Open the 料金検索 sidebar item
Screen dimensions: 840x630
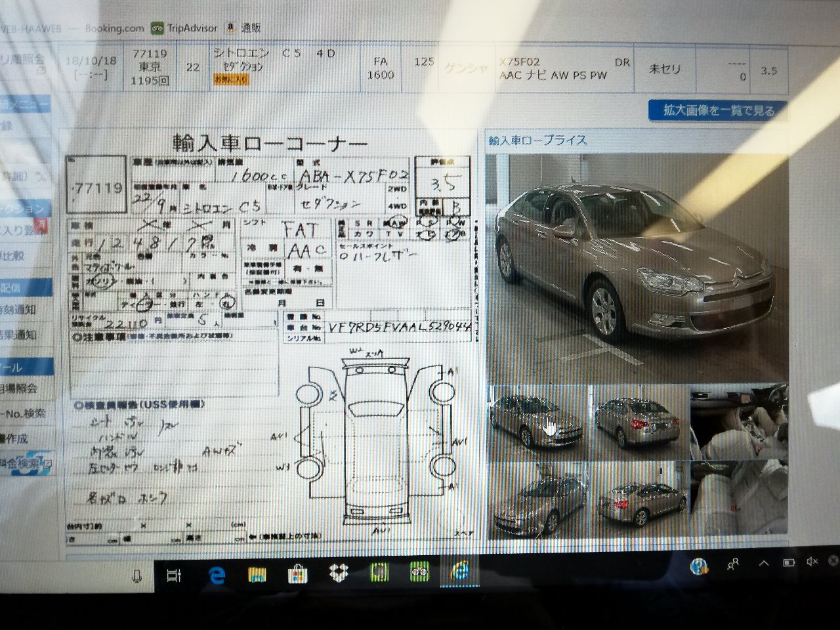click(25, 463)
